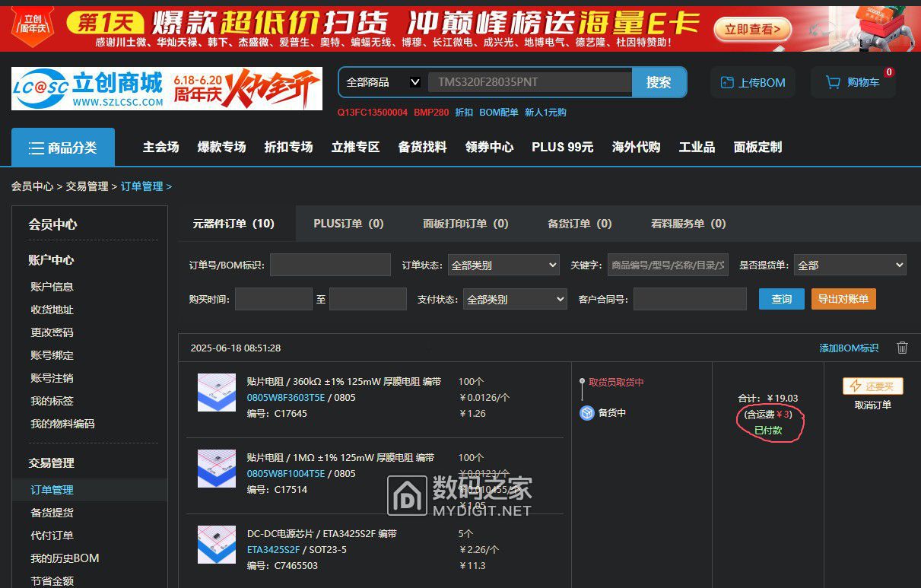Switch to the PLUS订单 tab
921x588 pixels.
click(348, 224)
